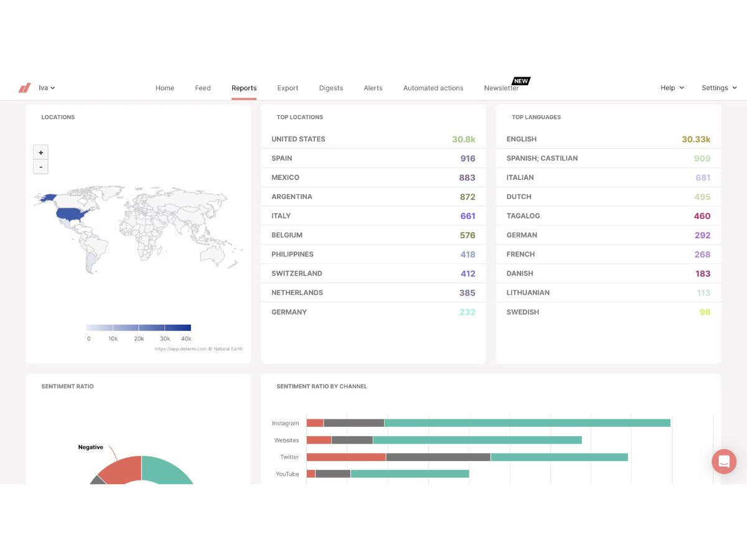
Task: Select the ITALY location row
Action: pos(373,216)
